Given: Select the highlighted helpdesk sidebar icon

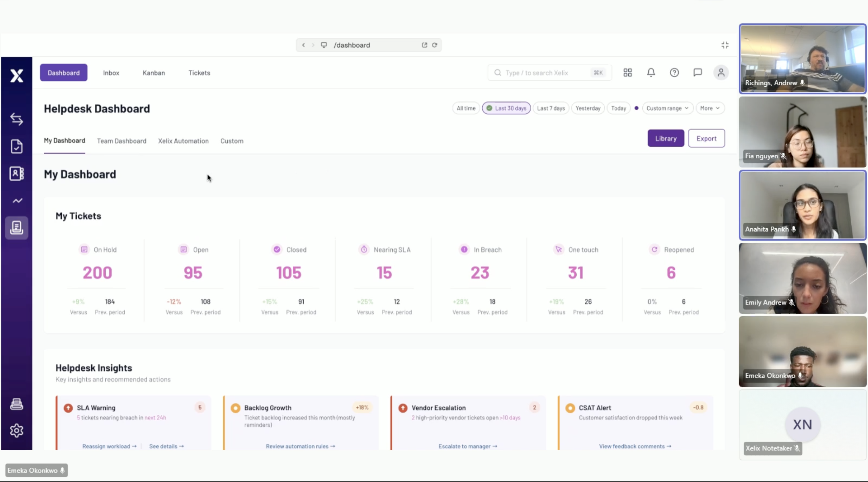Looking at the screenshot, I should [x=17, y=228].
